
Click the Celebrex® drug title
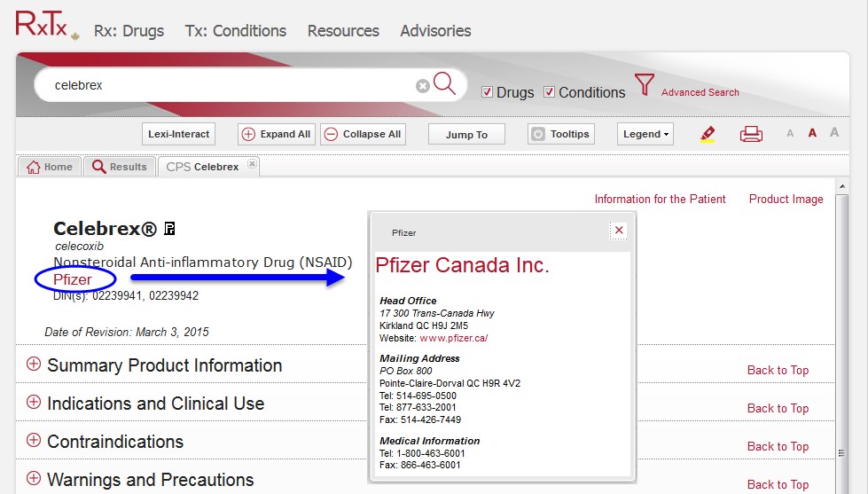(106, 228)
